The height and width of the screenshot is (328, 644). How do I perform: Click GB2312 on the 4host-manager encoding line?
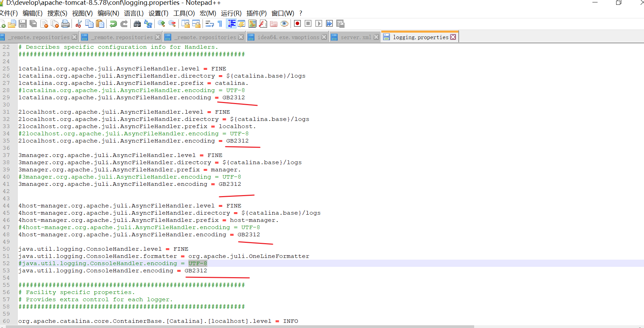(249, 235)
